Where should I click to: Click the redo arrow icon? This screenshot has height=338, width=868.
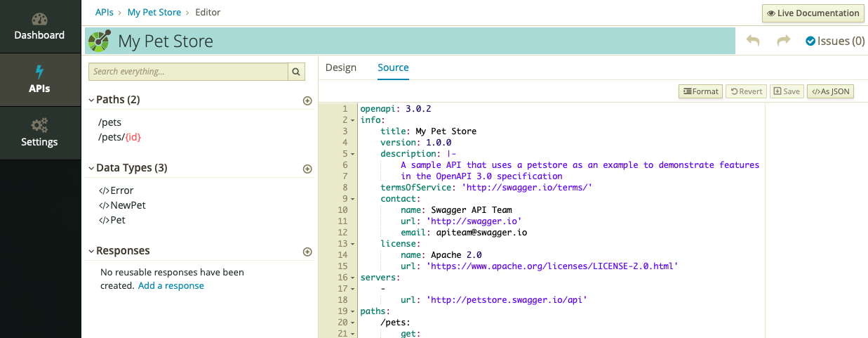click(784, 41)
